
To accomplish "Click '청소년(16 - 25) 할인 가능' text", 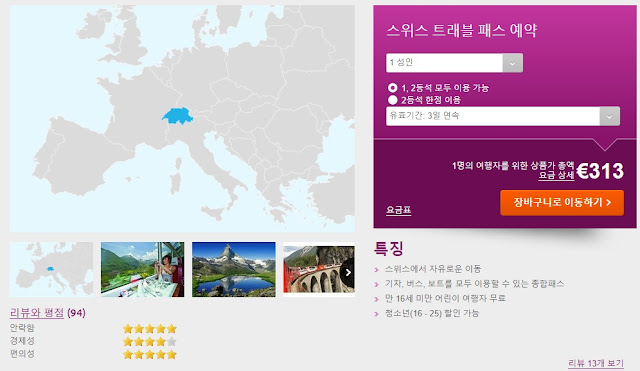I will click(432, 313).
